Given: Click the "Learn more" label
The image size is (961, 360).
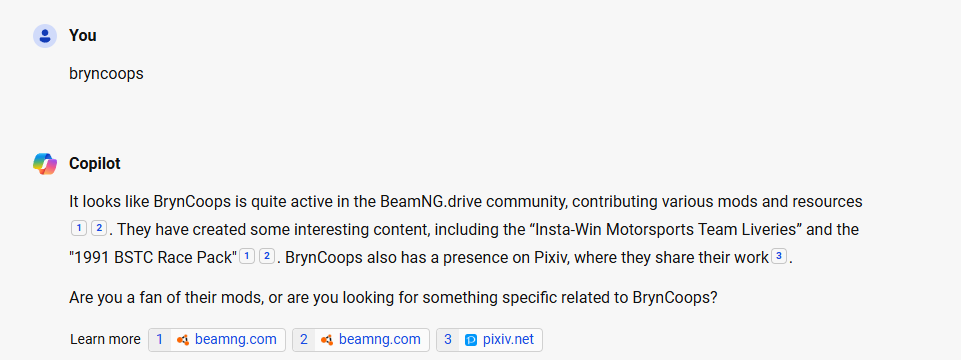Looking at the screenshot, I should click(x=105, y=340).
